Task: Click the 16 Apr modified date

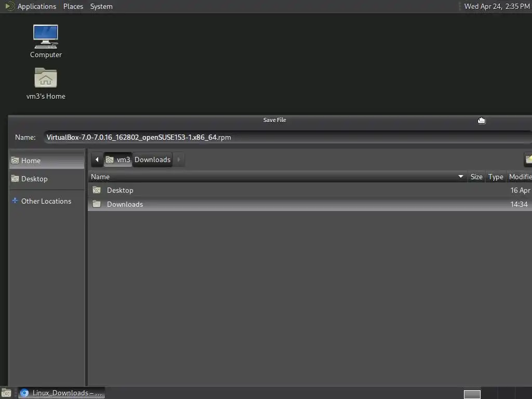Action: [520, 190]
